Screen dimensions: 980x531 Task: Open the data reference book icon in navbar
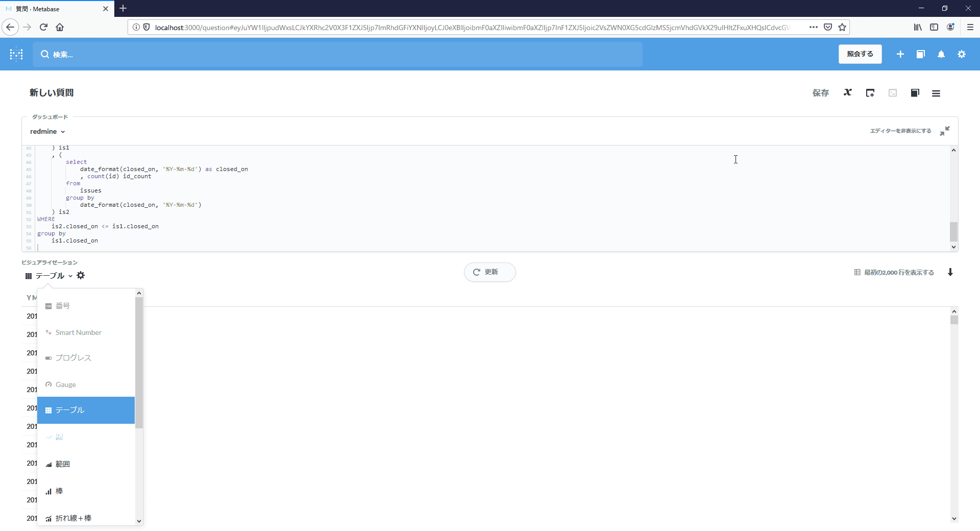[920, 54]
